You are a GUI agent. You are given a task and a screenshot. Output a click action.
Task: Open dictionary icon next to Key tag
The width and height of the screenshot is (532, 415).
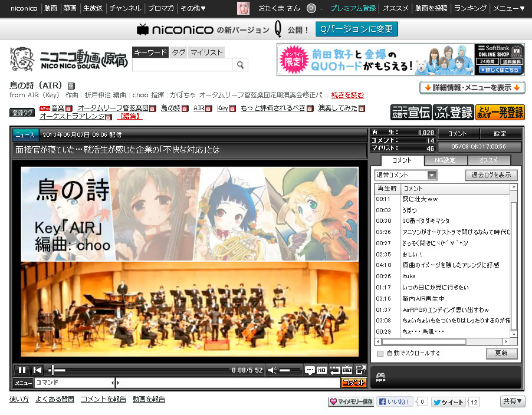click(232, 108)
